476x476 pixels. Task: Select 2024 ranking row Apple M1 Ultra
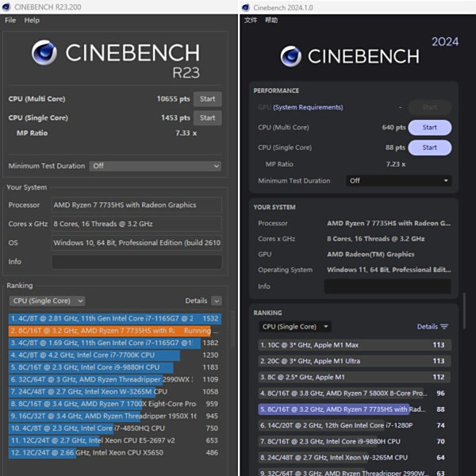click(x=355, y=361)
